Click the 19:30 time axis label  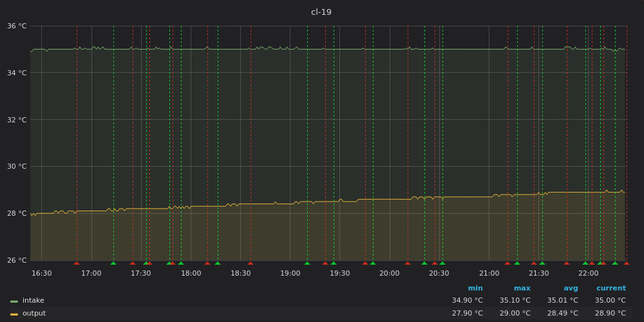tap(340, 274)
